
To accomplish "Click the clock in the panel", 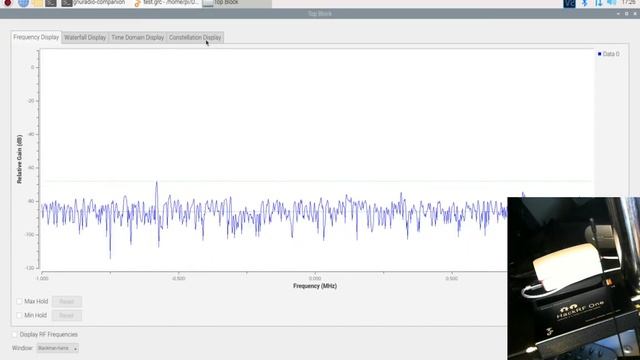I will tap(629, 3).
